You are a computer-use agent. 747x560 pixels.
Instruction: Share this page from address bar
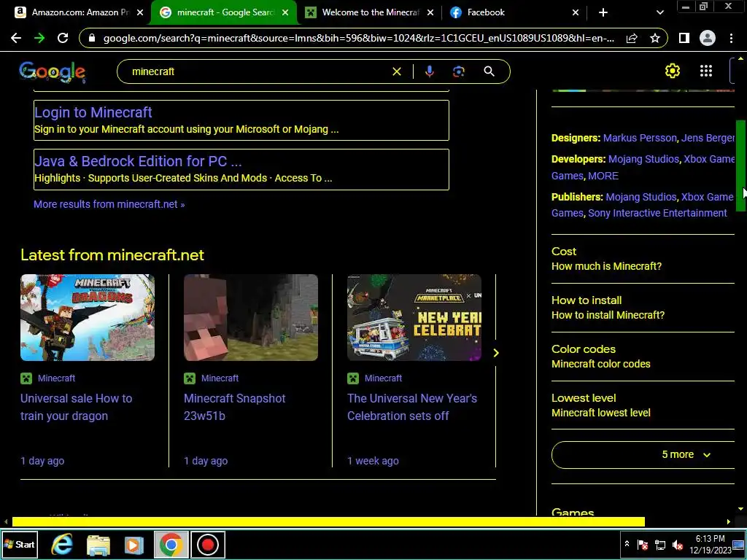click(x=632, y=38)
